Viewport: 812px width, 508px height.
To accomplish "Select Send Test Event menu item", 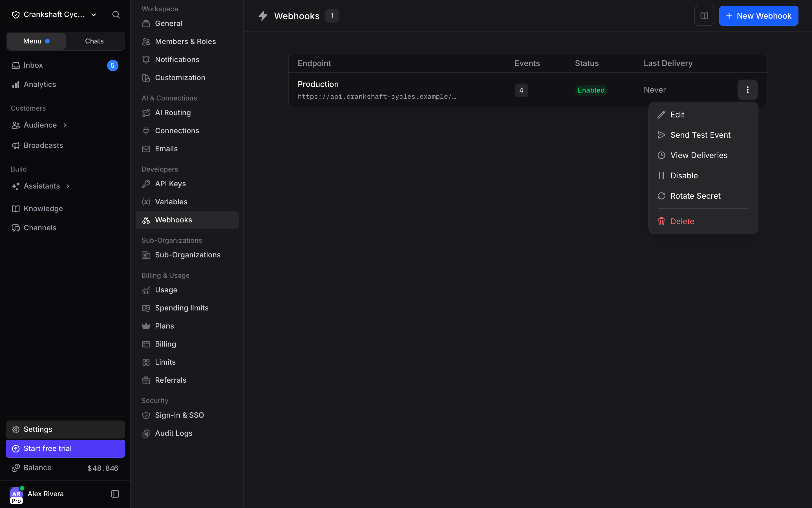I will [703, 135].
